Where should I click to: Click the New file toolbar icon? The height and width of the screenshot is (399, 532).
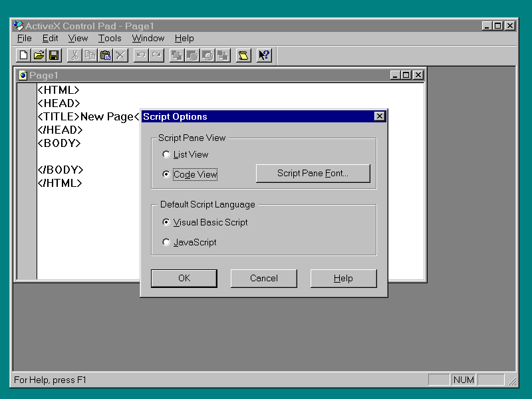(23, 55)
